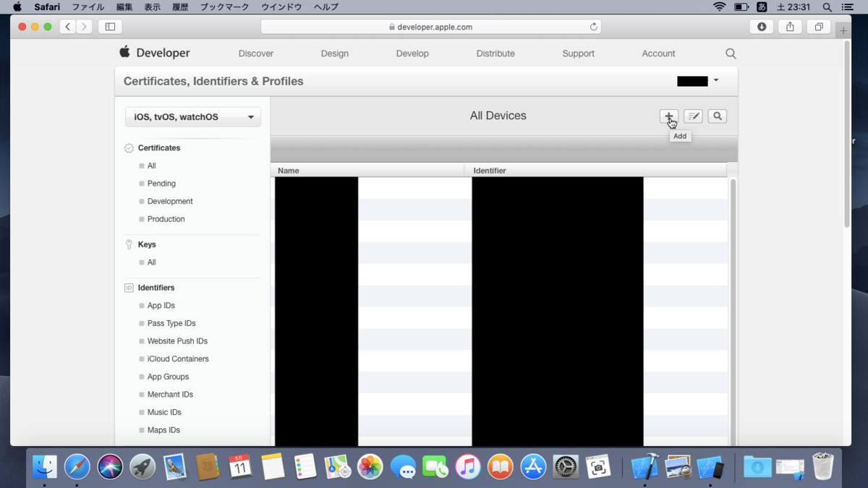
Task: Select All under Certificates
Action: [x=152, y=166]
